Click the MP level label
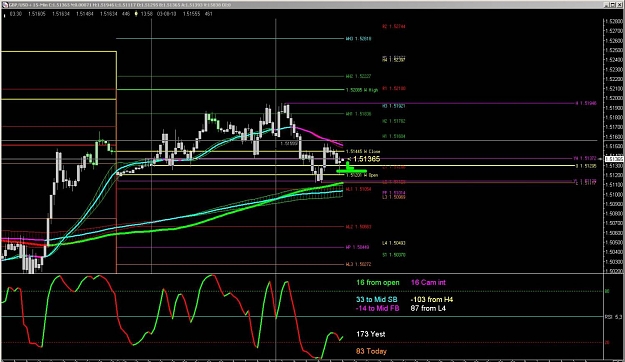Viewport: 625px width, 362px height. tap(357, 247)
